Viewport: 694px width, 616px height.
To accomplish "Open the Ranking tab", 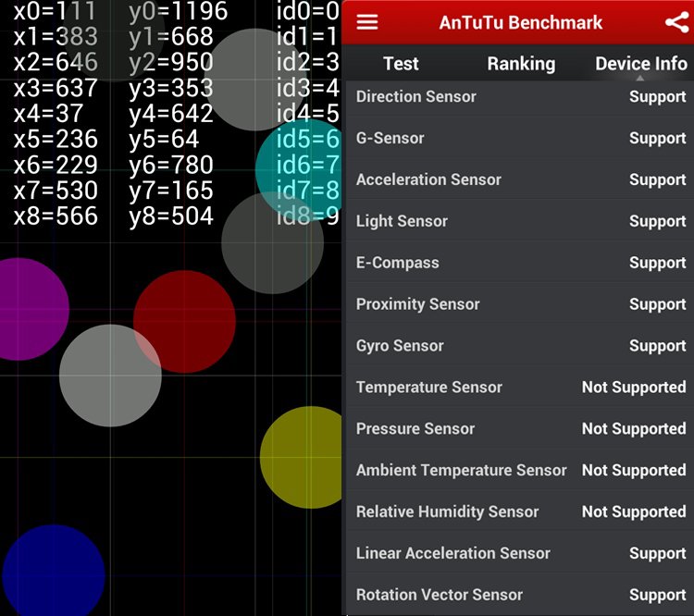I will point(521,64).
